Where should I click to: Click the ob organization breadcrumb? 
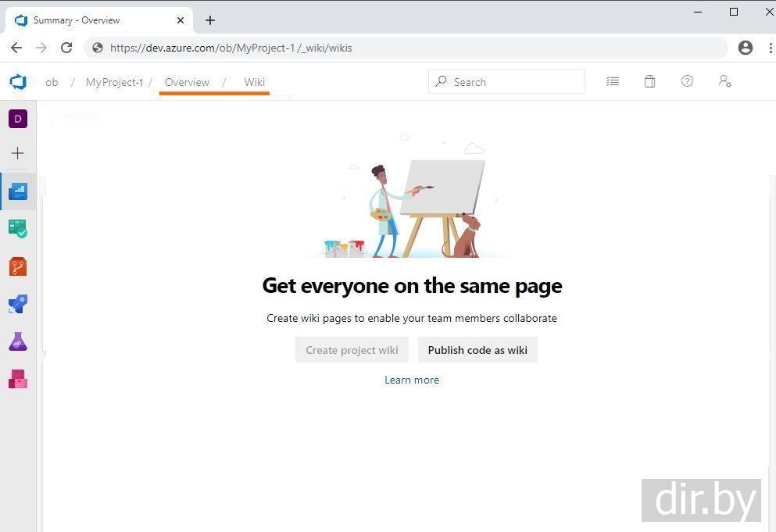click(x=52, y=82)
